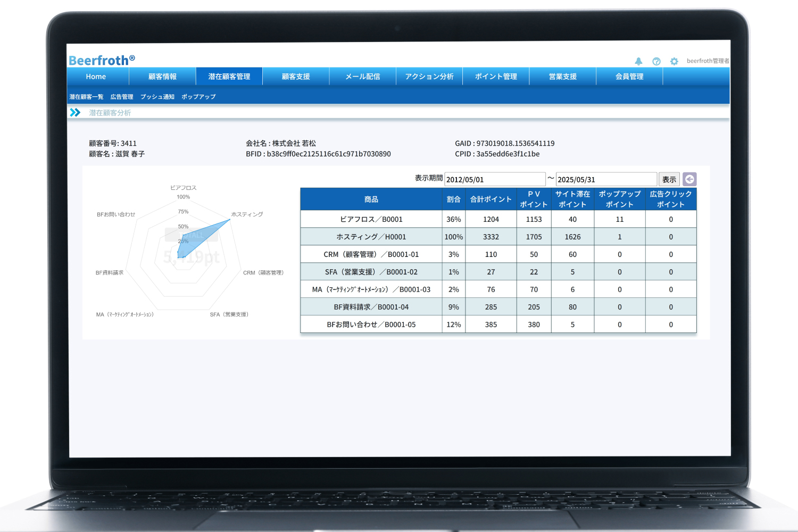This screenshot has width=798, height=532.
Task: Click the end date field 2025/05/31
Action: (x=606, y=179)
